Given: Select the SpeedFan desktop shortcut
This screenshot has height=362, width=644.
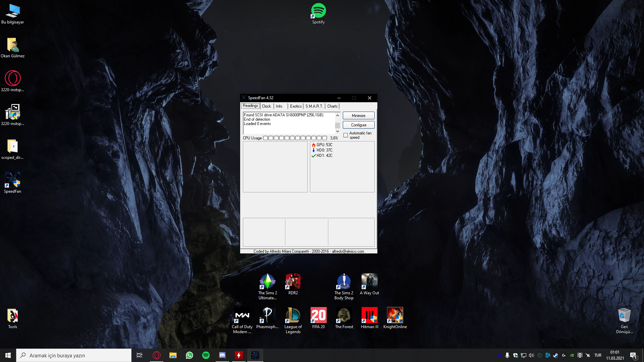Looking at the screenshot, I should pos(12,183).
